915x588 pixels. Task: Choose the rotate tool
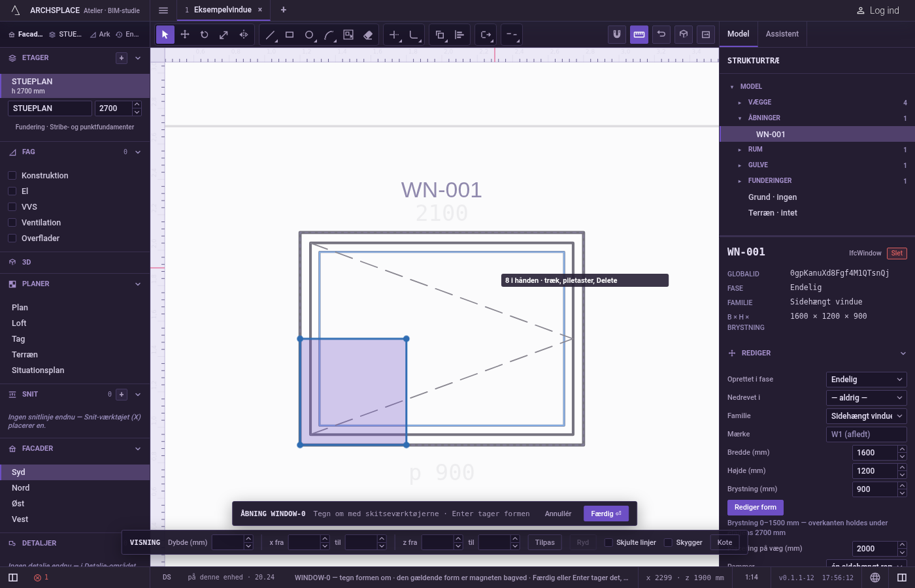coord(205,35)
